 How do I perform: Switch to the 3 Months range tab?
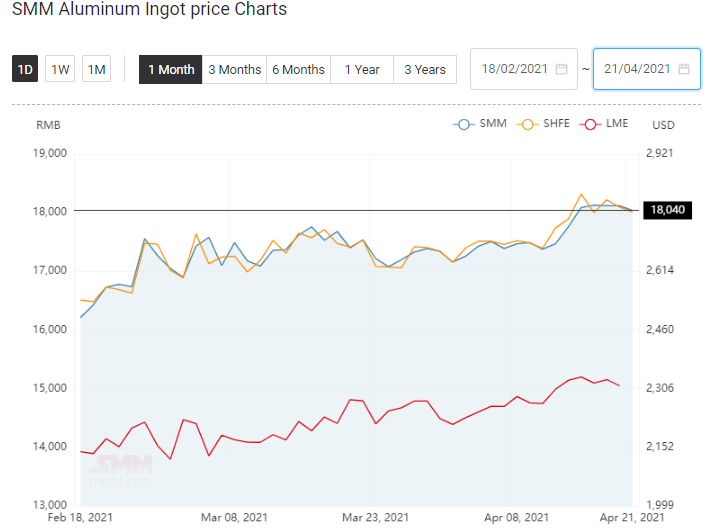[x=235, y=69]
